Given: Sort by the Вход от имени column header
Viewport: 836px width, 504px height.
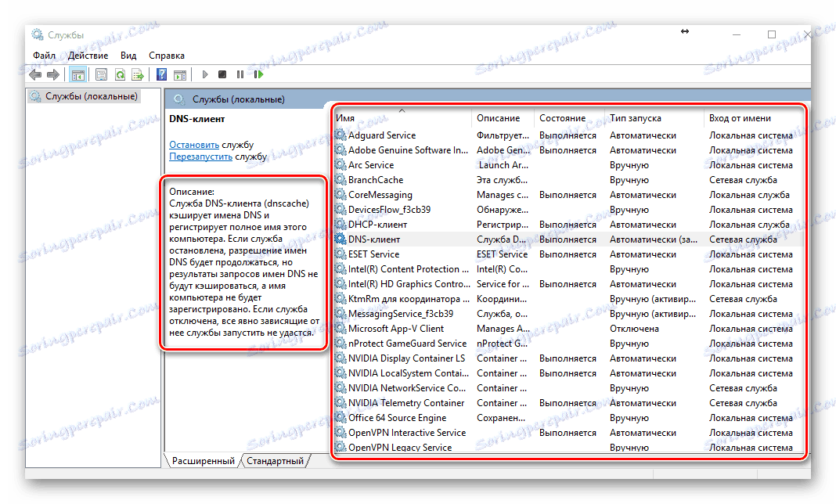Looking at the screenshot, I should [x=753, y=118].
